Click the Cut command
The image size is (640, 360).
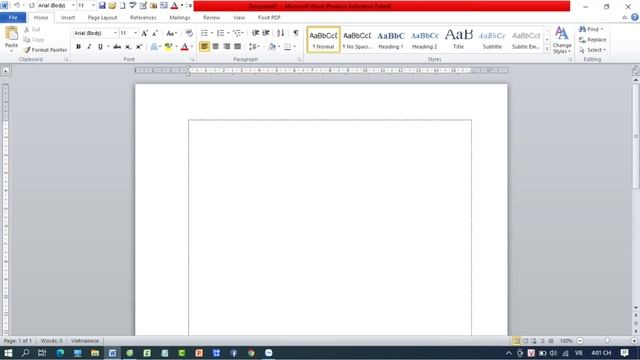tap(32, 29)
